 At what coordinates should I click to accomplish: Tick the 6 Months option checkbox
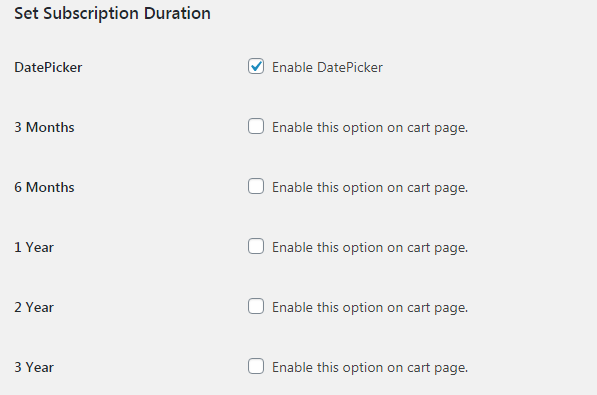pos(256,186)
